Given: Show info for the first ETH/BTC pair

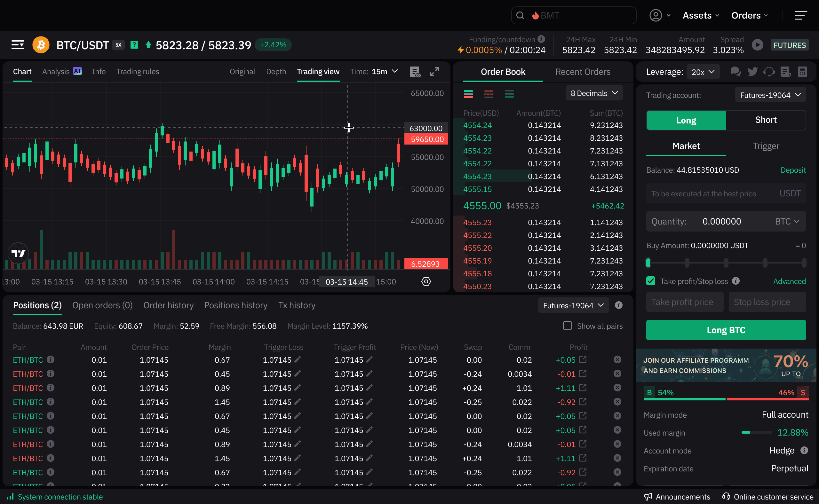Looking at the screenshot, I should point(50,360).
